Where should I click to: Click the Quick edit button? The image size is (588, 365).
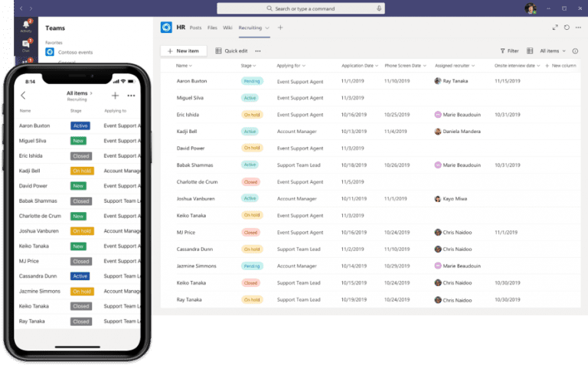click(x=231, y=51)
